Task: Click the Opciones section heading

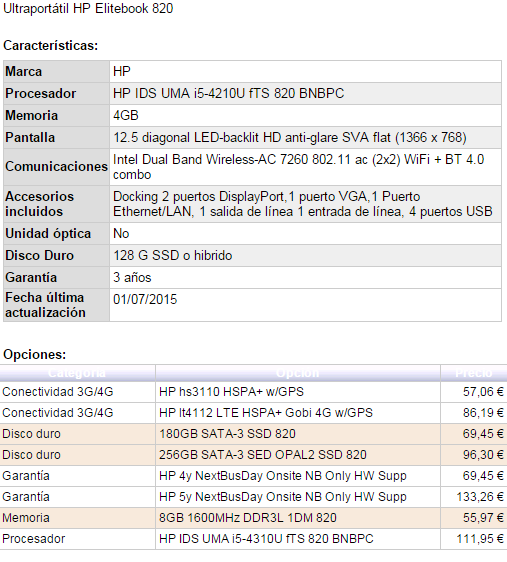Action: (x=35, y=354)
